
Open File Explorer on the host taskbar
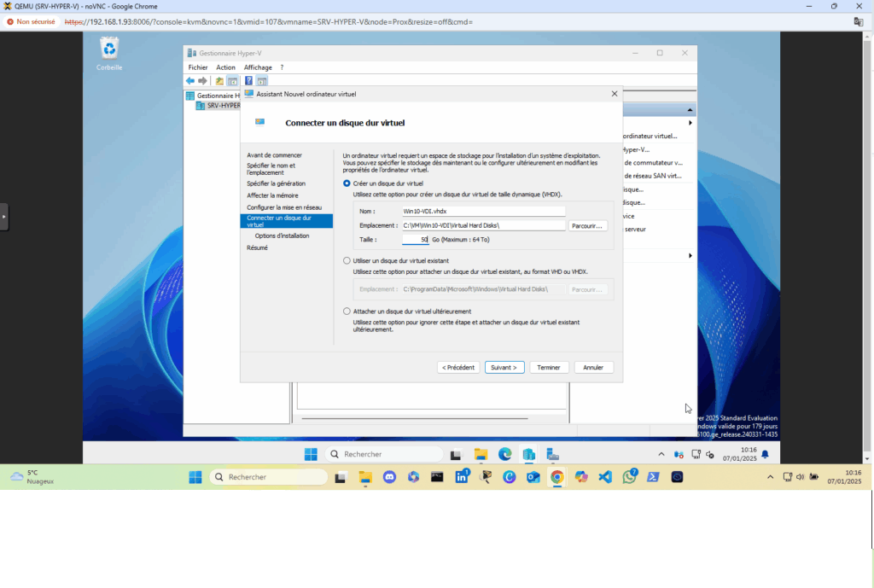pos(365,477)
